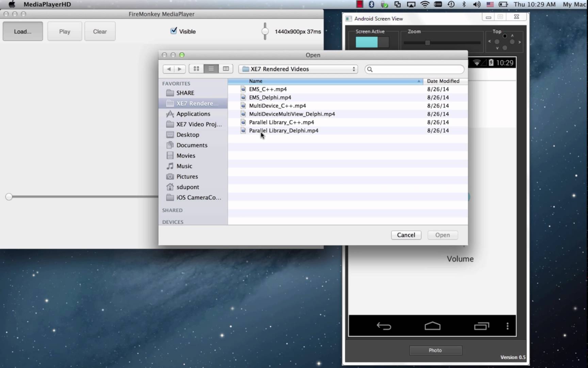Click the Play button in MediaPlayer
Viewport: 588px width, 368px height.
65,31
